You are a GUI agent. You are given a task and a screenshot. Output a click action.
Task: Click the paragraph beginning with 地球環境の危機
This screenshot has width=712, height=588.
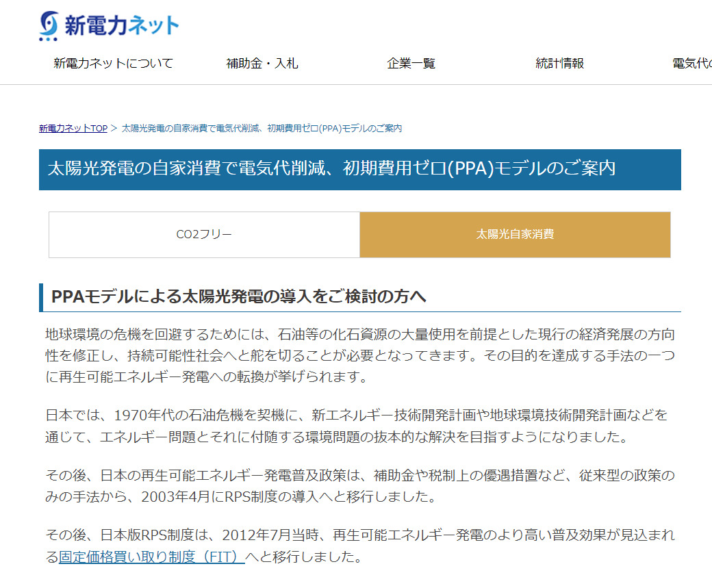click(x=359, y=355)
